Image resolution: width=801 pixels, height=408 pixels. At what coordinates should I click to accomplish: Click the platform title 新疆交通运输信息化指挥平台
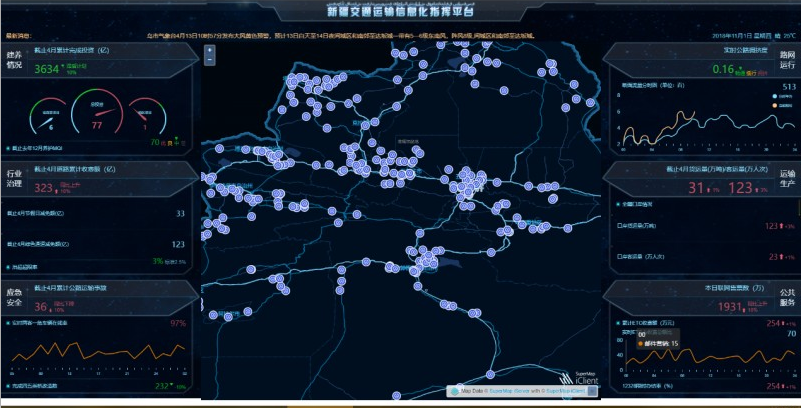coord(400,11)
